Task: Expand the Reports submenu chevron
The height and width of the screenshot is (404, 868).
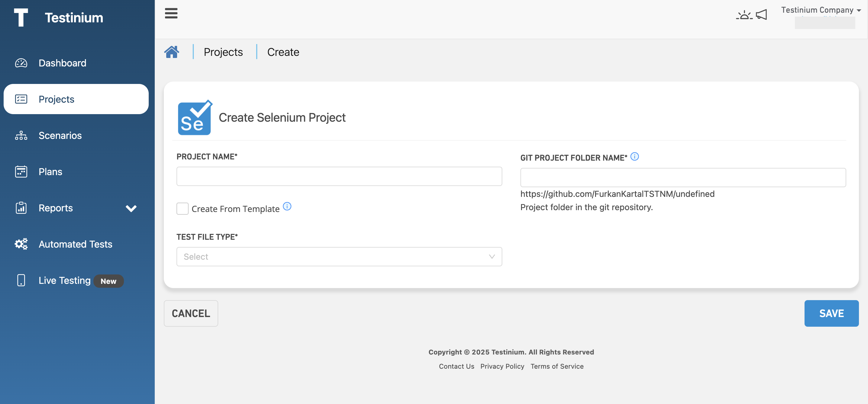Action: [131, 208]
